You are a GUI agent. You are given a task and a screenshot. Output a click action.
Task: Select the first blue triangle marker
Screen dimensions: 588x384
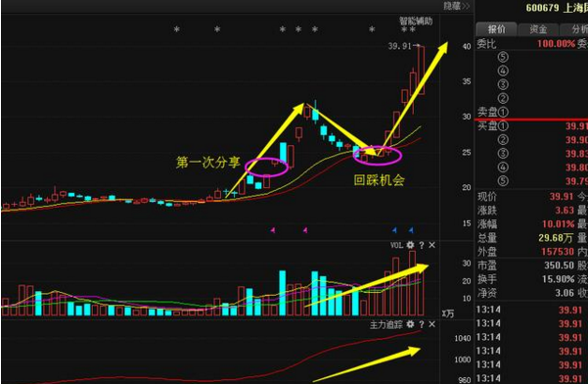coord(394,230)
